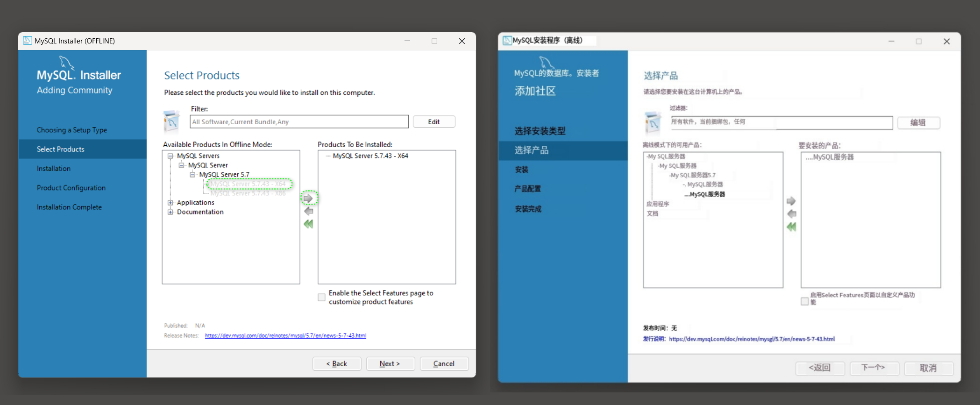980x405 pixels.
Task: Click the MySQL Servers label in available products tree
Action: (x=198, y=156)
